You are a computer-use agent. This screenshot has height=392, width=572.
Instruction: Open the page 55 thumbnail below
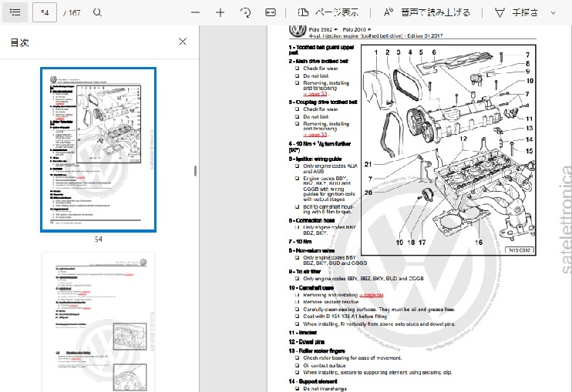[98, 323]
